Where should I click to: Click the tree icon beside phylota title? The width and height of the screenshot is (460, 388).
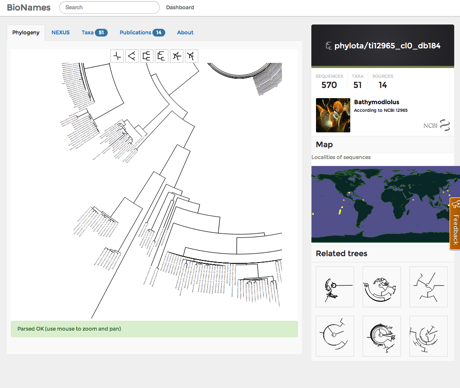point(329,46)
